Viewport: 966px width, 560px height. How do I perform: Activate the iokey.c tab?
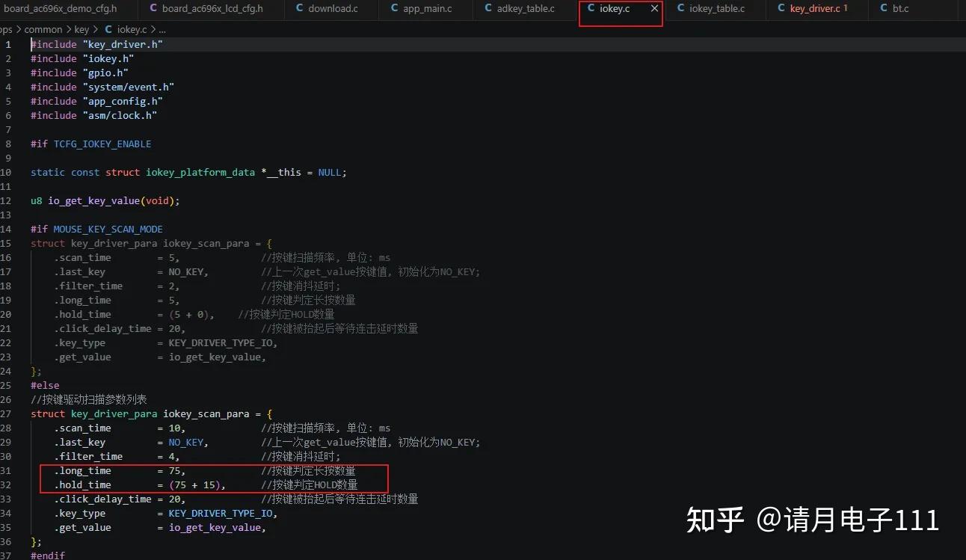(615, 9)
